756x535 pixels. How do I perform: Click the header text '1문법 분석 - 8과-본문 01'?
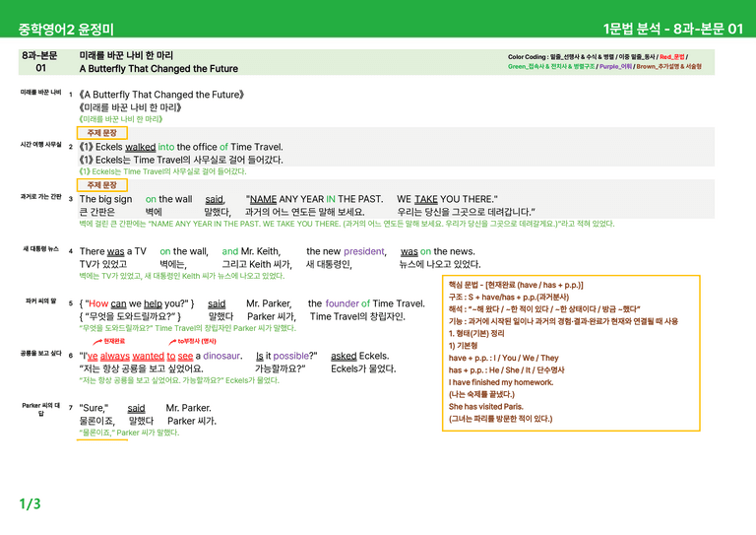pyautogui.click(x=673, y=29)
